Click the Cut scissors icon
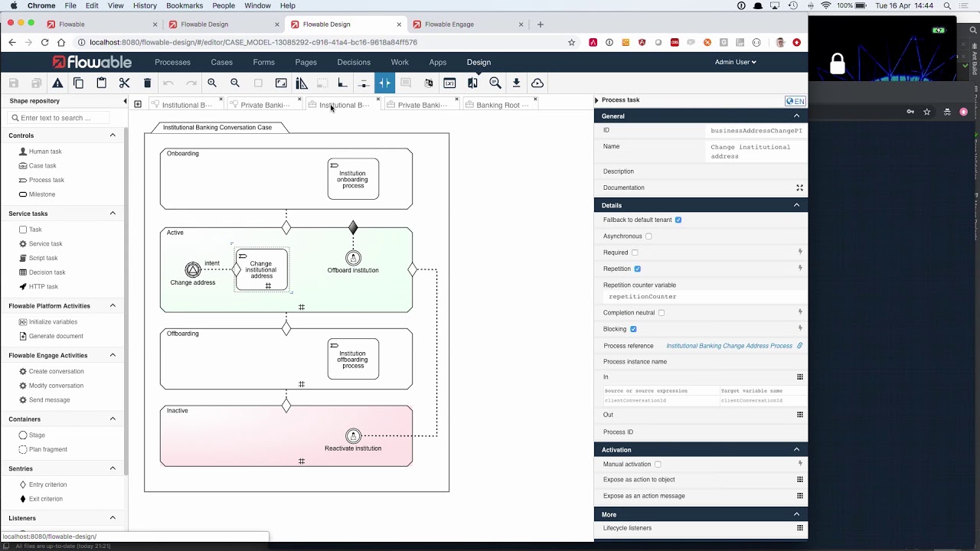This screenshot has height=551, width=980. pos(125,83)
